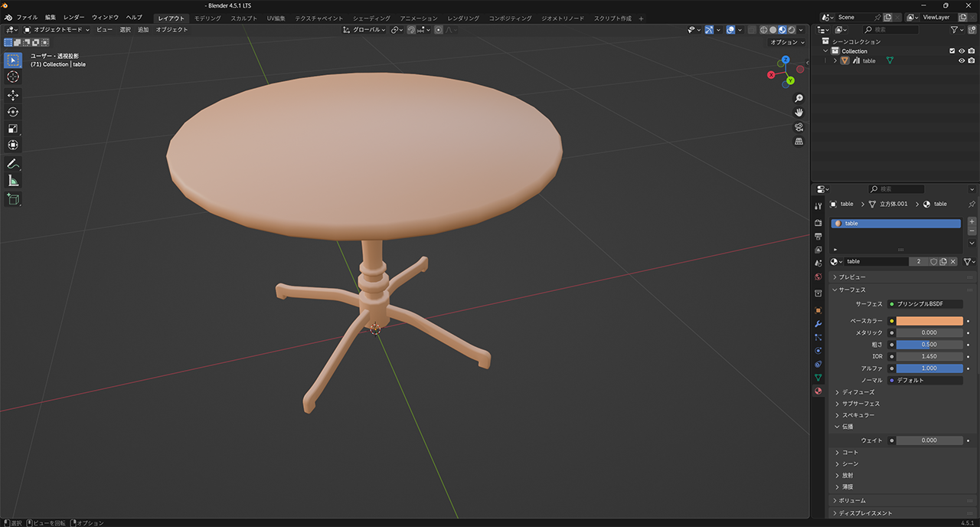Activate the Cursor tool
Image resolution: width=980 pixels, height=527 pixels.
point(13,77)
